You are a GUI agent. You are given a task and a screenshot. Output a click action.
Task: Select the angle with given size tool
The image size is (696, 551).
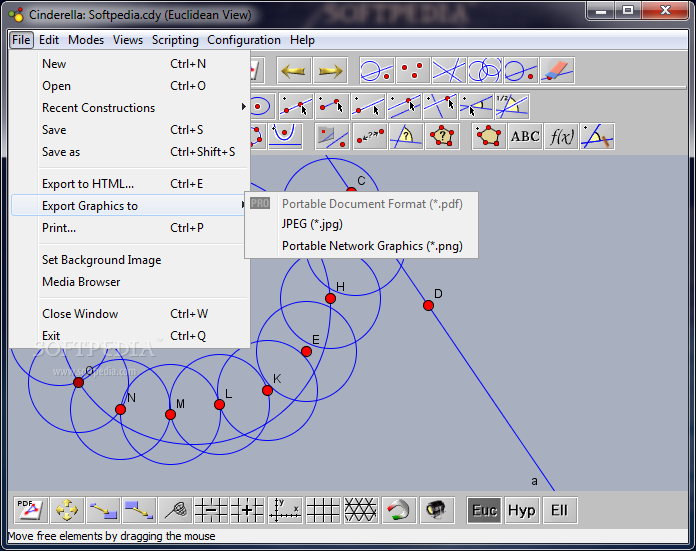(x=476, y=107)
